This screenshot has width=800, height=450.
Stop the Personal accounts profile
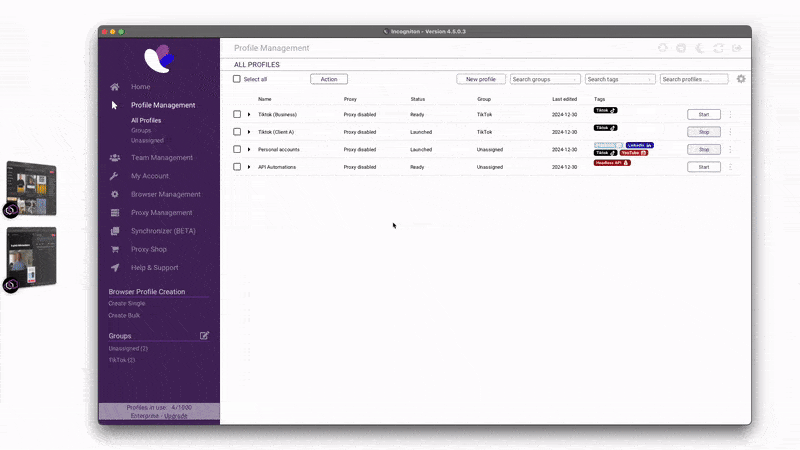[x=704, y=149]
